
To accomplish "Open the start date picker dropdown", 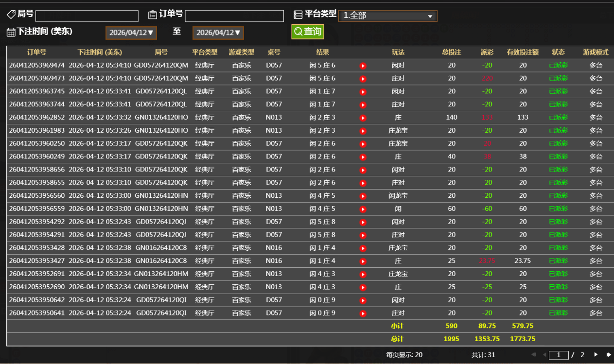I will pyautogui.click(x=131, y=33).
